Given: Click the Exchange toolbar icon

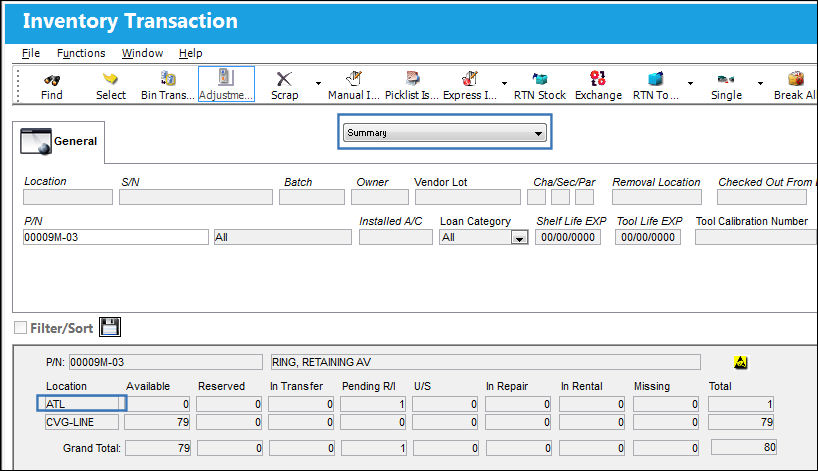Looking at the screenshot, I should 598,78.
